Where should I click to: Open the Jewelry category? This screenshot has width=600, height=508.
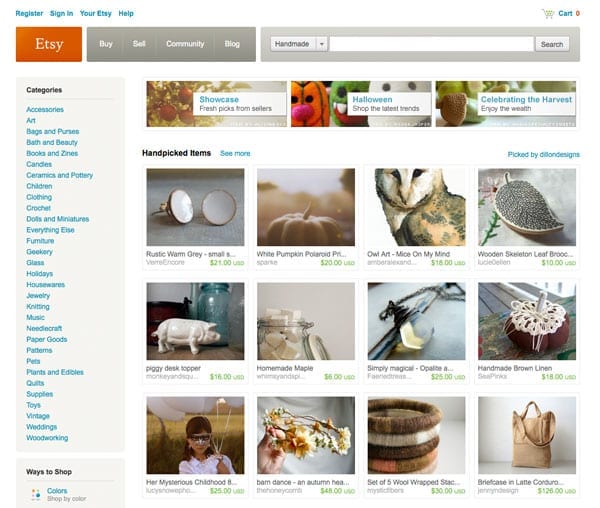[38, 296]
